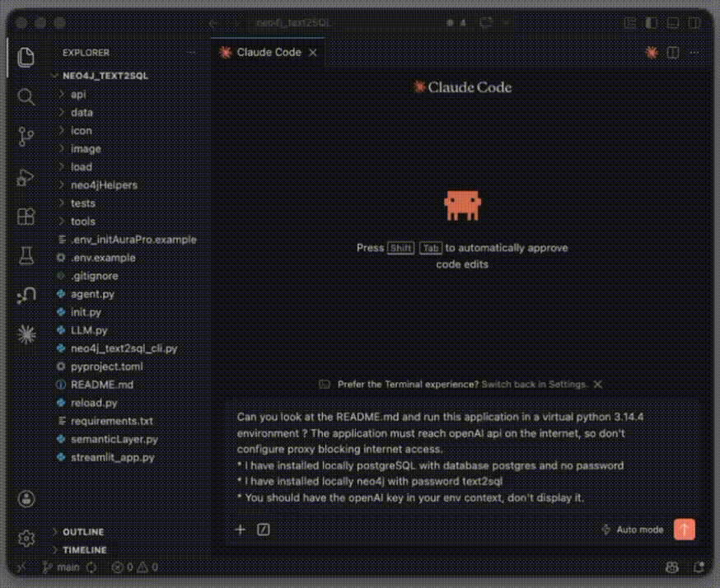The width and height of the screenshot is (720, 588).
Task: Expand the tools folder
Action: click(x=82, y=222)
